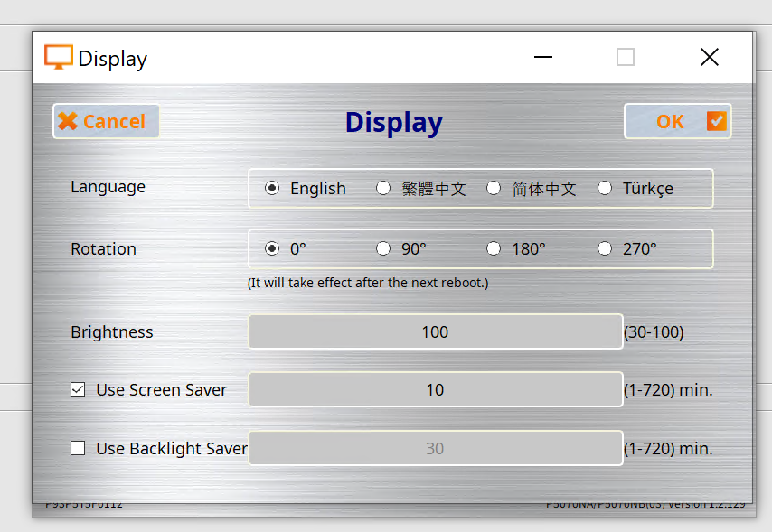The image size is (772, 532).
Task: Click the orange checkmark icon on OK
Action: pyautogui.click(x=717, y=121)
